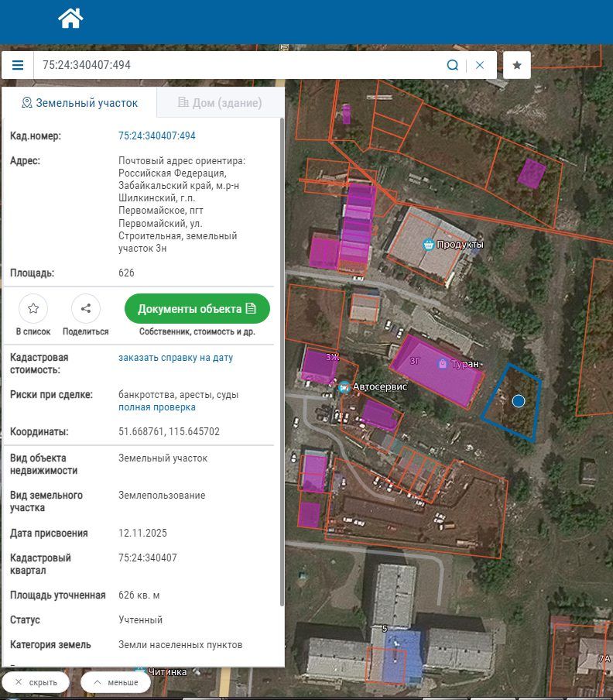Viewport: 613px width, 700px height.
Task: Select Кадастровый квартал value 75:24:340407
Action: [147, 558]
